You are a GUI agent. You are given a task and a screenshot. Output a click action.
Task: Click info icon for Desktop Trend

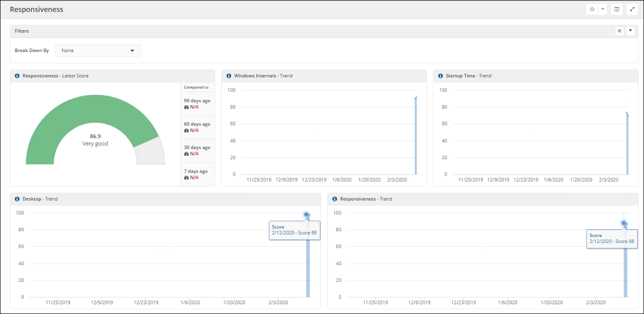point(17,199)
